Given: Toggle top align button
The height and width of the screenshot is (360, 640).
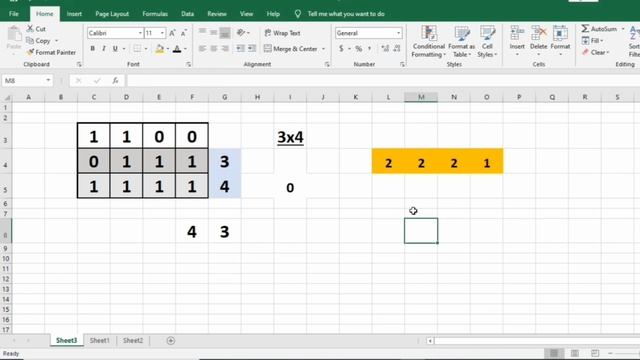Looking at the screenshot, I should pos(202,32).
